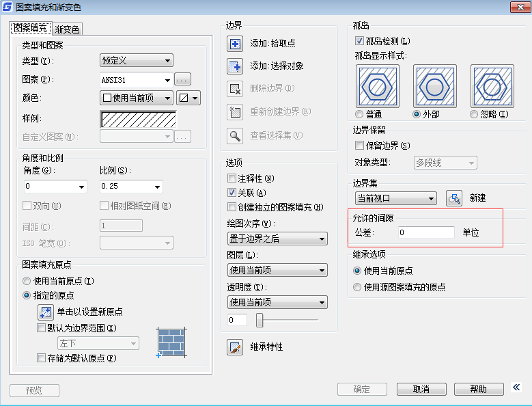The height and width of the screenshot is (406, 532).
Task: Click the 透明度 transparency slider
Action: click(x=260, y=320)
